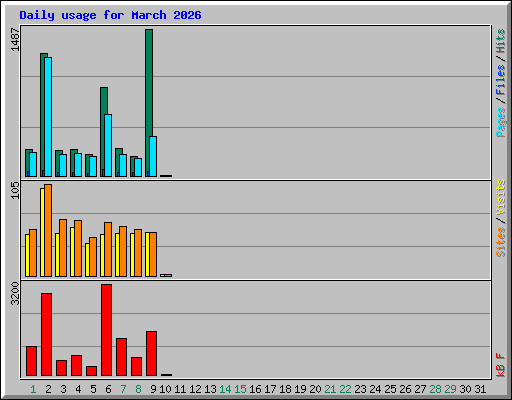Select the 3200 KB axis value
Screen dimensions: 512x400
pyautogui.click(x=15, y=293)
